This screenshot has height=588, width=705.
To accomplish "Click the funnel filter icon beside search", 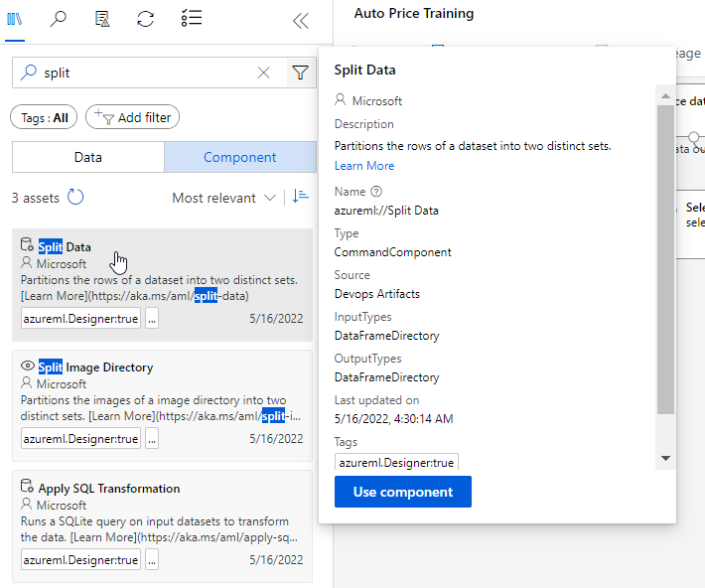I will click(x=298, y=73).
